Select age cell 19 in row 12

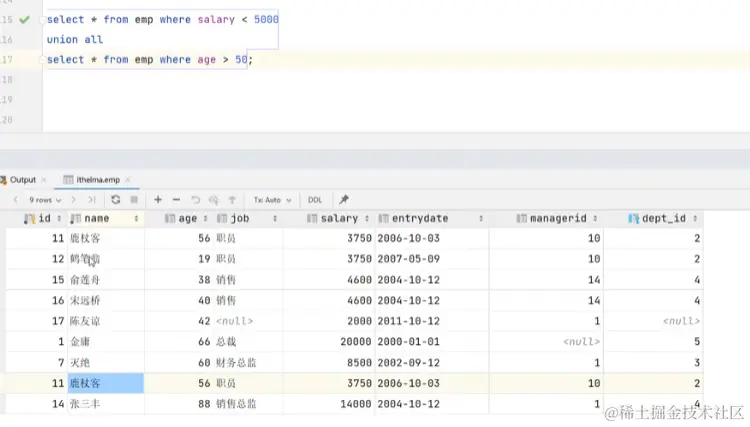[x=178, y=259]
